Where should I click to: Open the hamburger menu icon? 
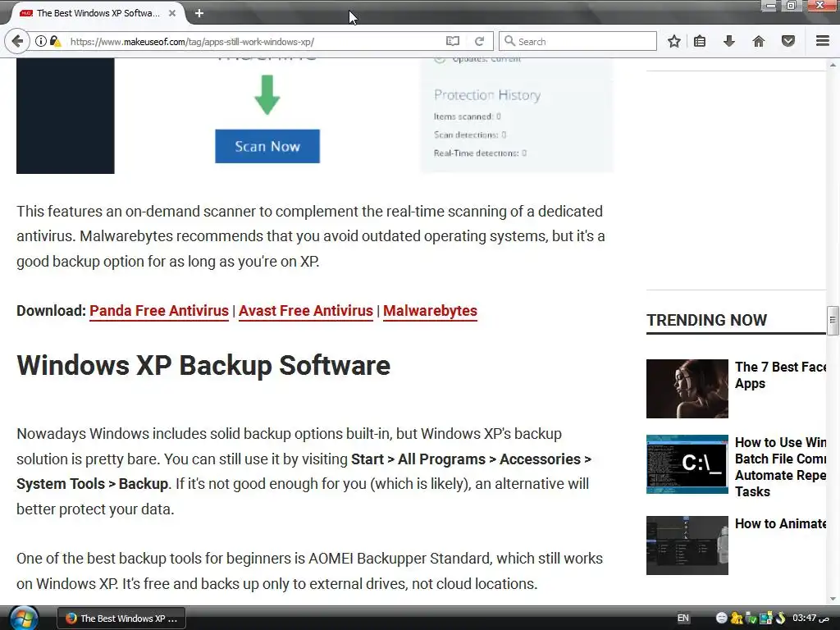(822, 41)
